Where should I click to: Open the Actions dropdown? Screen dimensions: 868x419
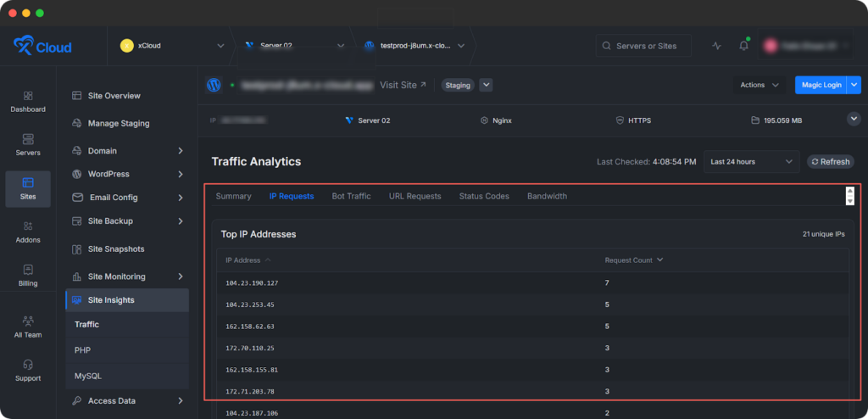pos(759,85)
